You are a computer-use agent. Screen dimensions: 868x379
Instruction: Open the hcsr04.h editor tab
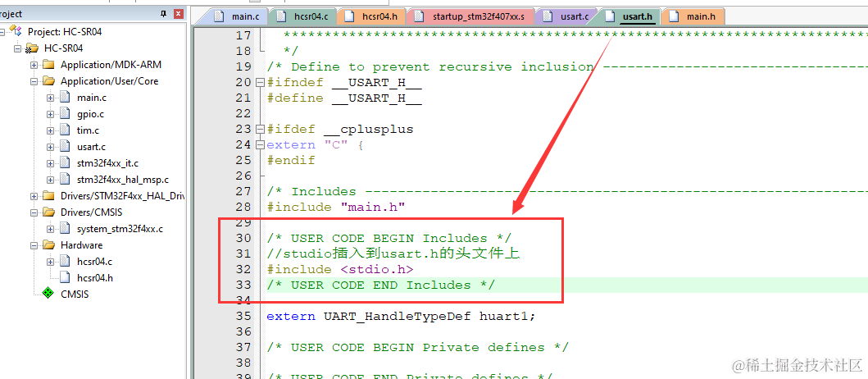tap(371, 16)
